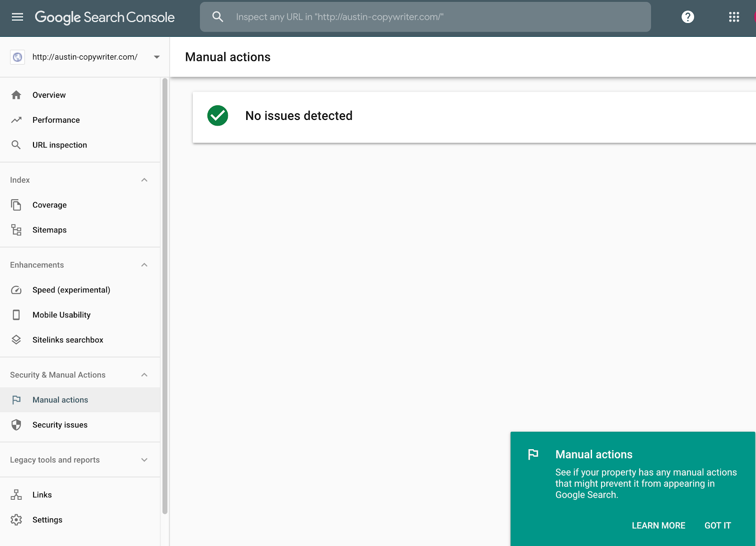Image resolution: width=756 pixels, height=546 pixels.
Task: Click the Inspect any URL search field
Action: click(425, 17)
